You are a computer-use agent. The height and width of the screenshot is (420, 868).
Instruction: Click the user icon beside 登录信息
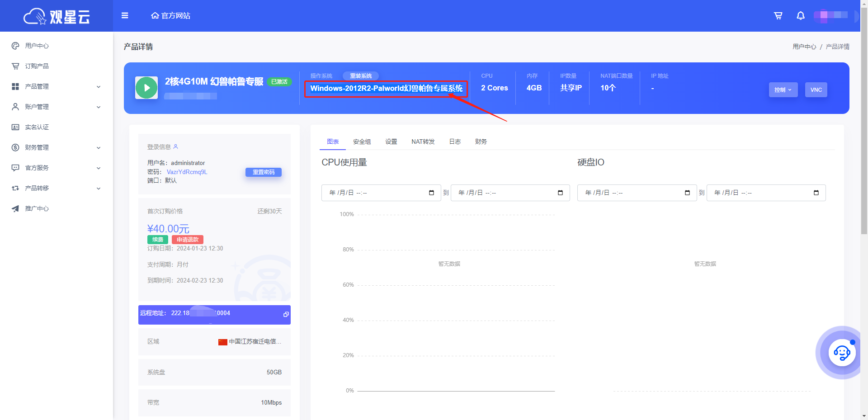click(176, 146)
